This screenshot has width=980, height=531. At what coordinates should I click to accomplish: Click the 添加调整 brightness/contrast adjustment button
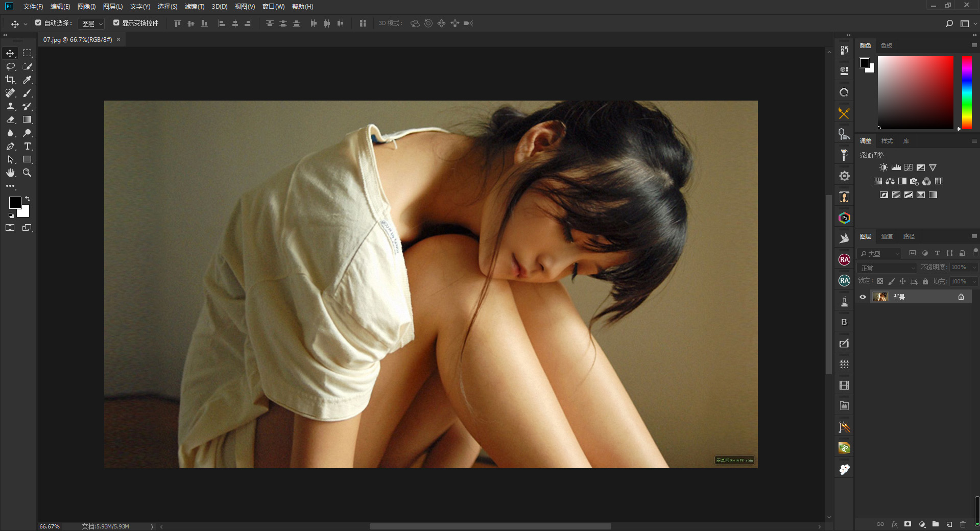tap(883, 167)
